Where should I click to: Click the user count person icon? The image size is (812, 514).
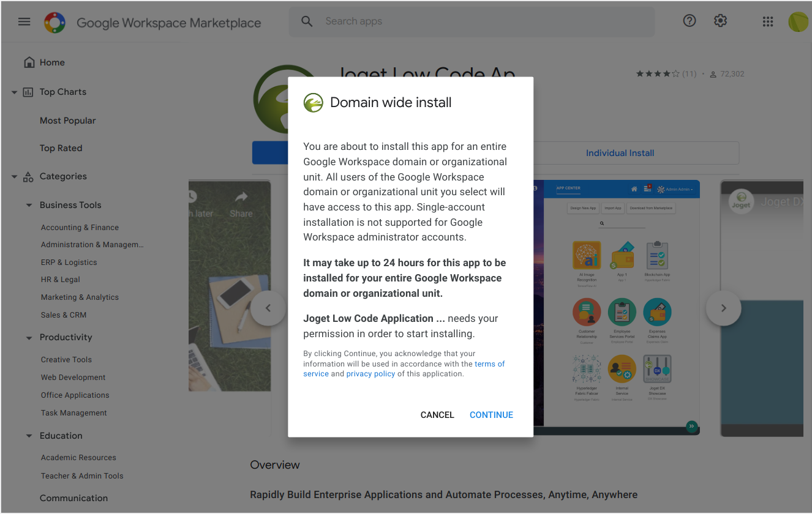click(x=713, y=74)
